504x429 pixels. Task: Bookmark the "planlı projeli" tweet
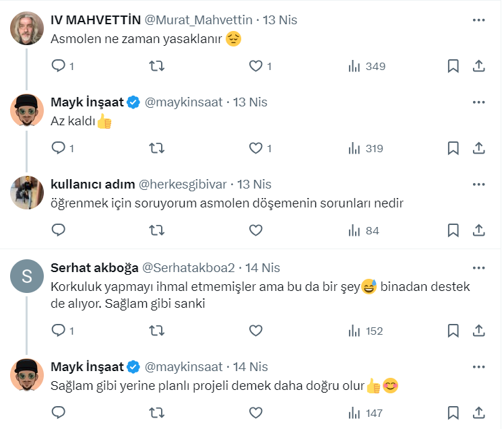(x=453, y=413)
